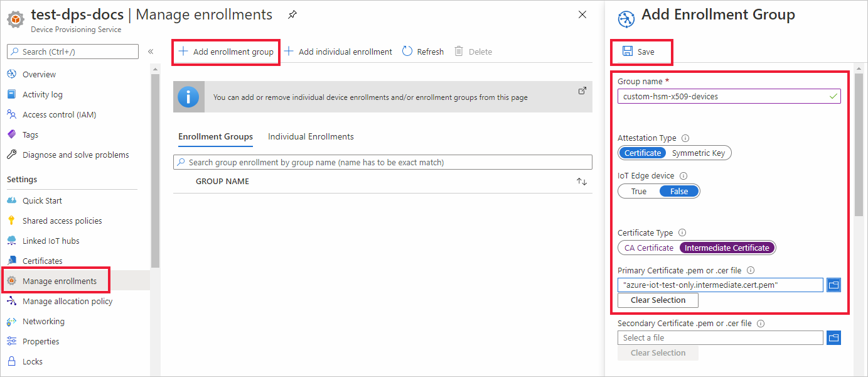The height and width of the screenshot is (377, 868).
Task: Open the Overview page
Action: [39, 74]
